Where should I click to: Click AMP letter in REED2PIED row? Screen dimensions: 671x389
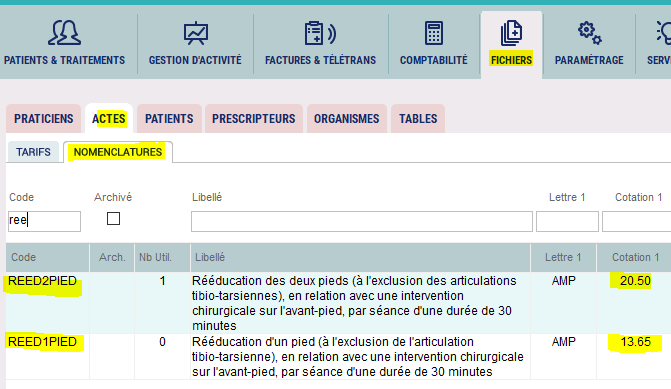click(x=564, y=281)
